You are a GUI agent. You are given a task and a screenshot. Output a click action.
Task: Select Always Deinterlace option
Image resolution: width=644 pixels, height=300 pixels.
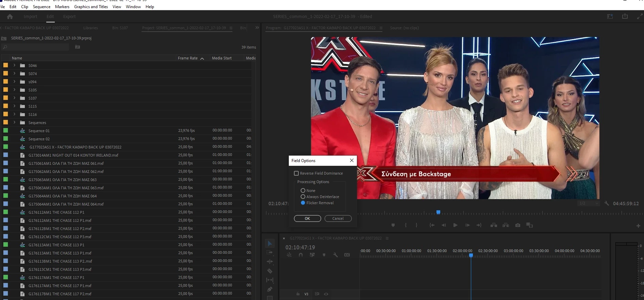tap(303, 197)
